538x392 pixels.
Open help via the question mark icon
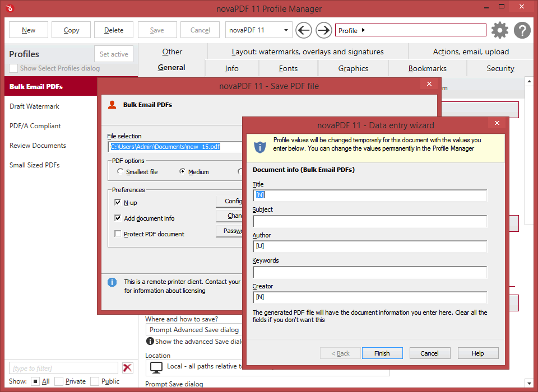pos(522,30)
